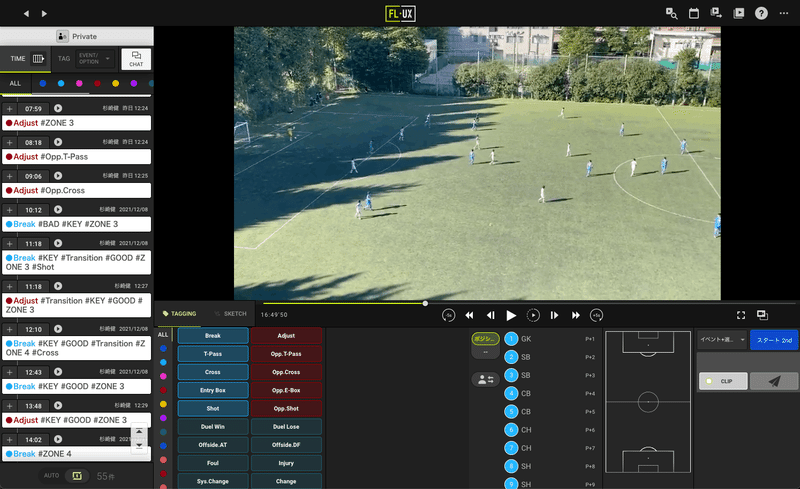Select purple dot in tagging panel column
The height and width of the screenshot is (489, 800).
163,418
